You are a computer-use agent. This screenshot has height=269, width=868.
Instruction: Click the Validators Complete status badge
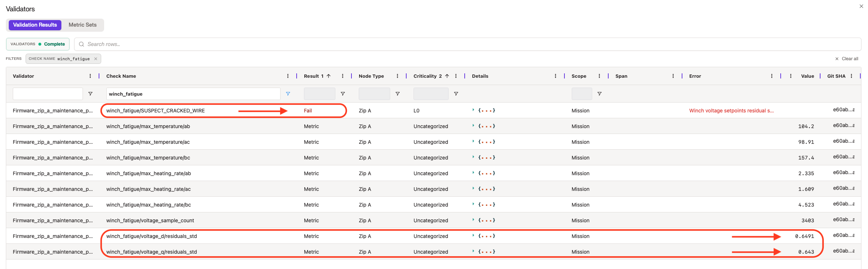[x=38, y=44]
